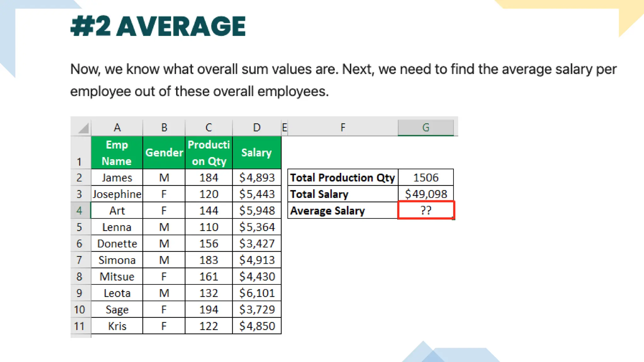
Task: Select the Total Salary value $49,098
Action: coord(426,194)
